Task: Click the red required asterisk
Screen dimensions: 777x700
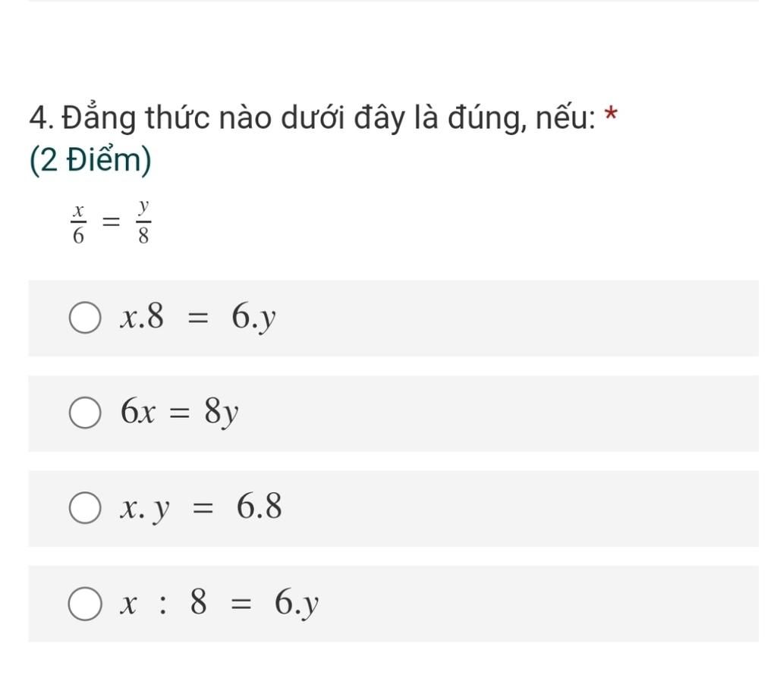Action: [611, 116]
